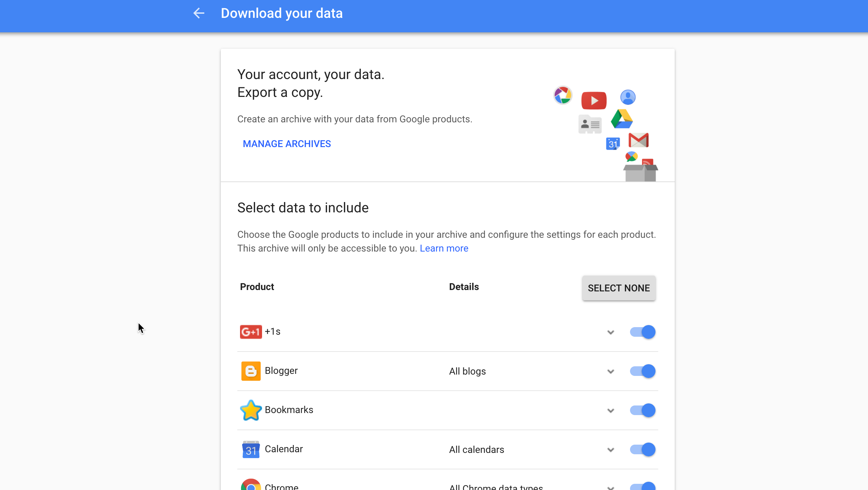Viewport: 868px width, 490px height.
Task: Click the Gmail envelope icon
Action: pos(639,140)
